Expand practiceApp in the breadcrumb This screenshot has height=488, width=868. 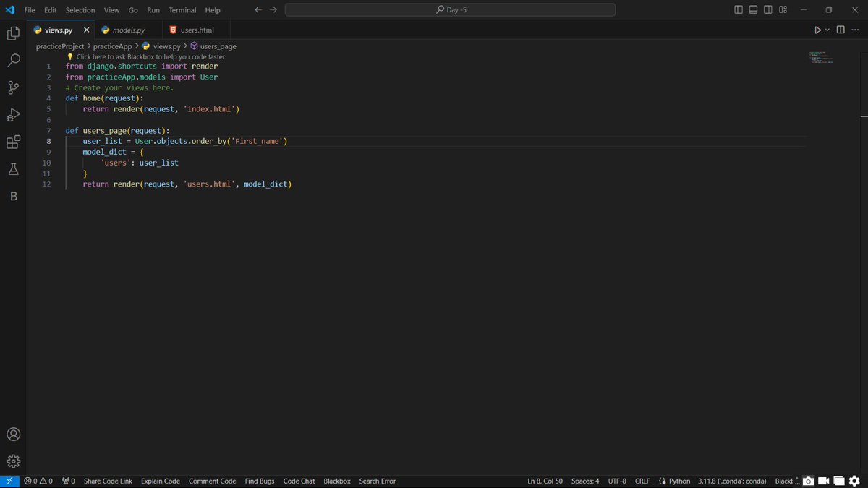112,46
